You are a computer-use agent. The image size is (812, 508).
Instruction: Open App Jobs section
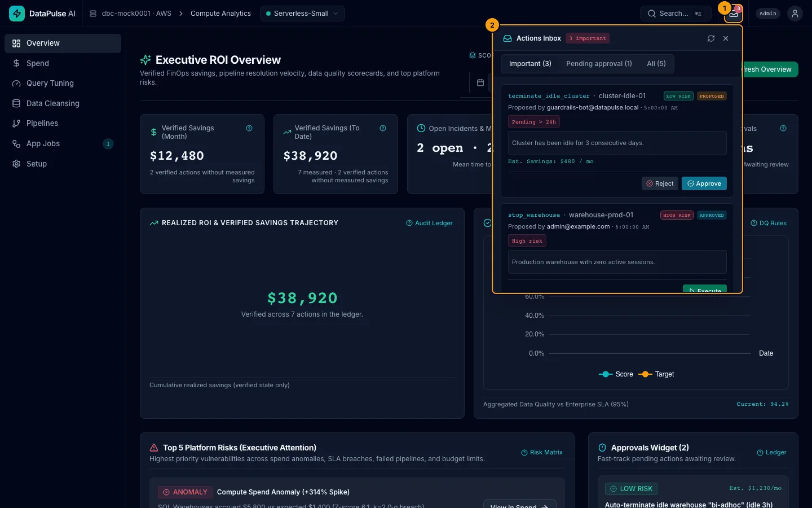pos(63,143)
